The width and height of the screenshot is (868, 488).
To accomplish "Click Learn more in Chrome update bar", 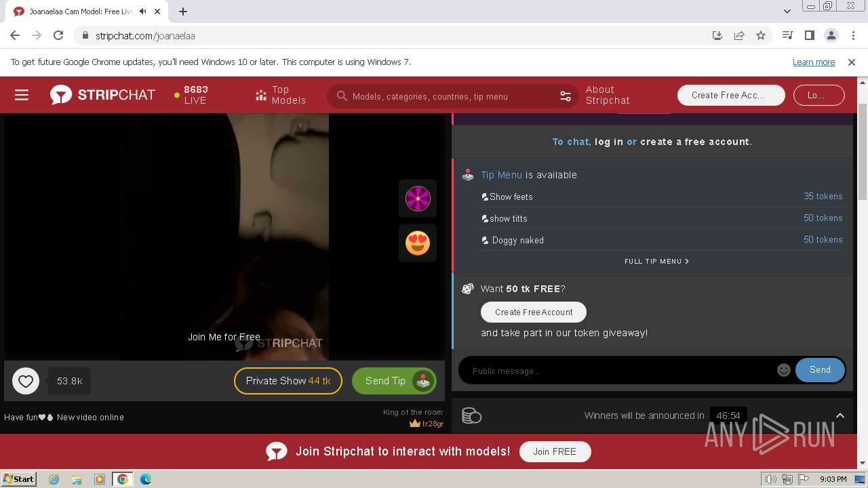I will tap(814, 62).
